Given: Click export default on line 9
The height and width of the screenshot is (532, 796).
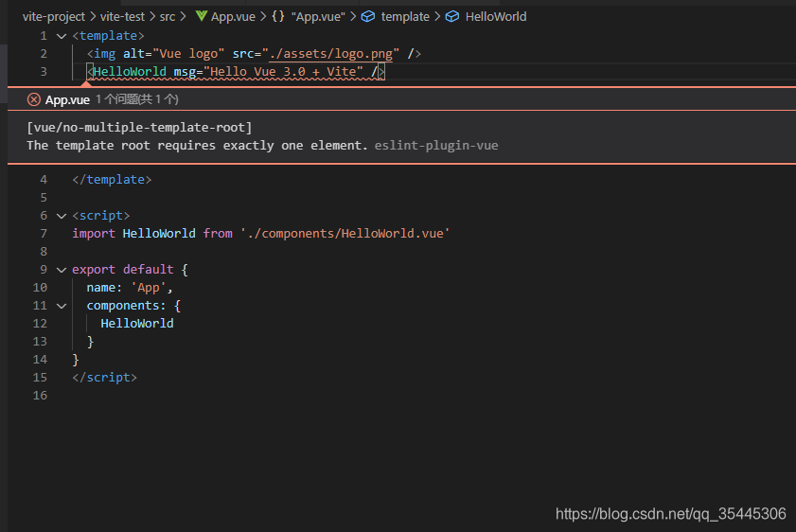Looking at the screenshot, I should coord(122,270).
